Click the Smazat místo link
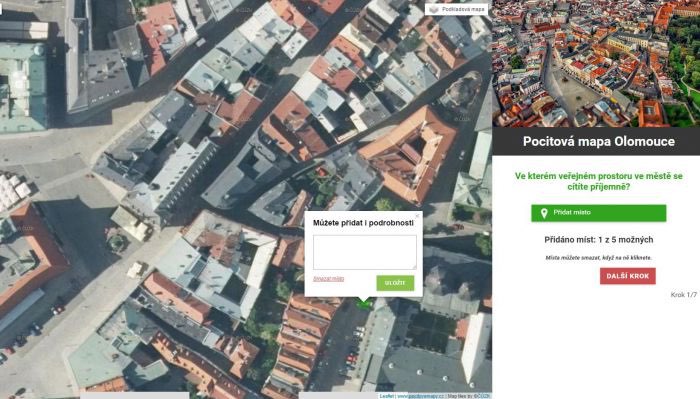The height and width of the screenshot is (399, 700). (329, 279)
